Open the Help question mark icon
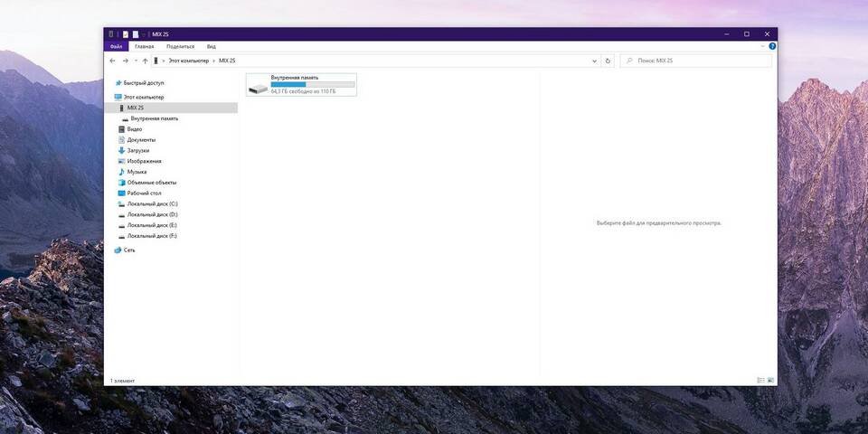Viewport: 868px width, 434px height. tap(772, 46)
